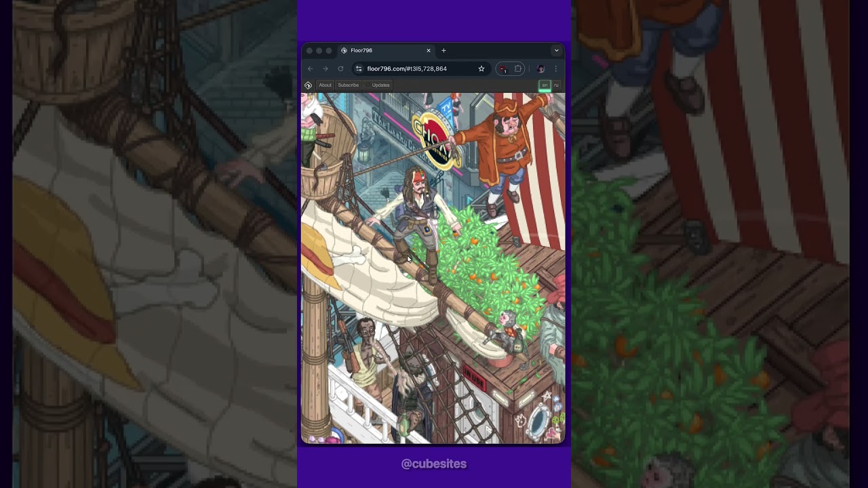Open the Subscribe menu item
Screen dimensions: 868x488
[x=348, y=85]
